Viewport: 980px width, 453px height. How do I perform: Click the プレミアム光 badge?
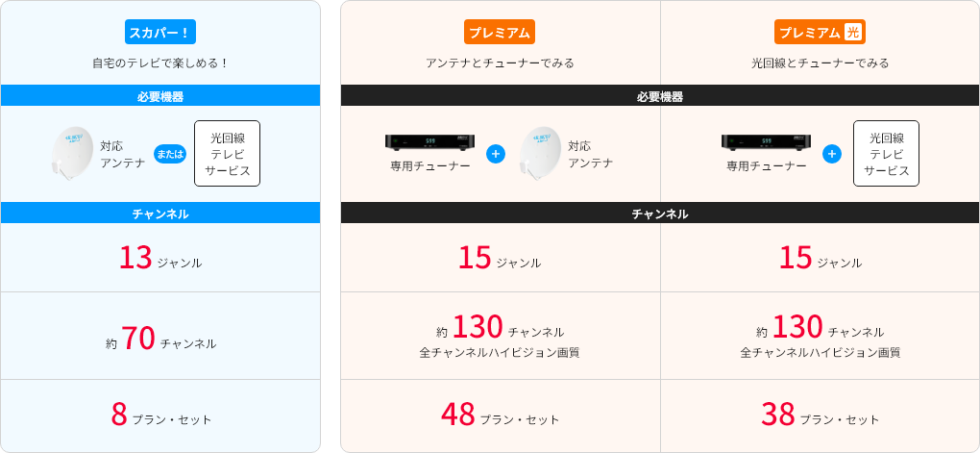[x=820, y=32]
